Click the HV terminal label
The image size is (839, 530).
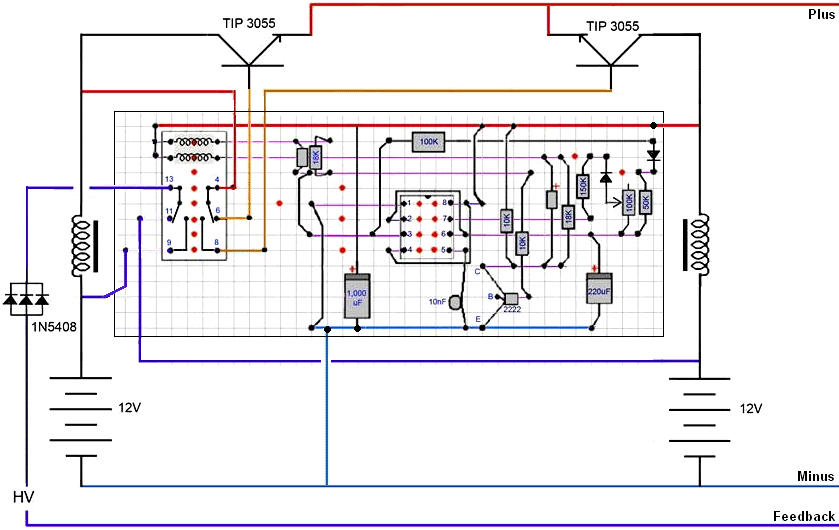(23, 497)
